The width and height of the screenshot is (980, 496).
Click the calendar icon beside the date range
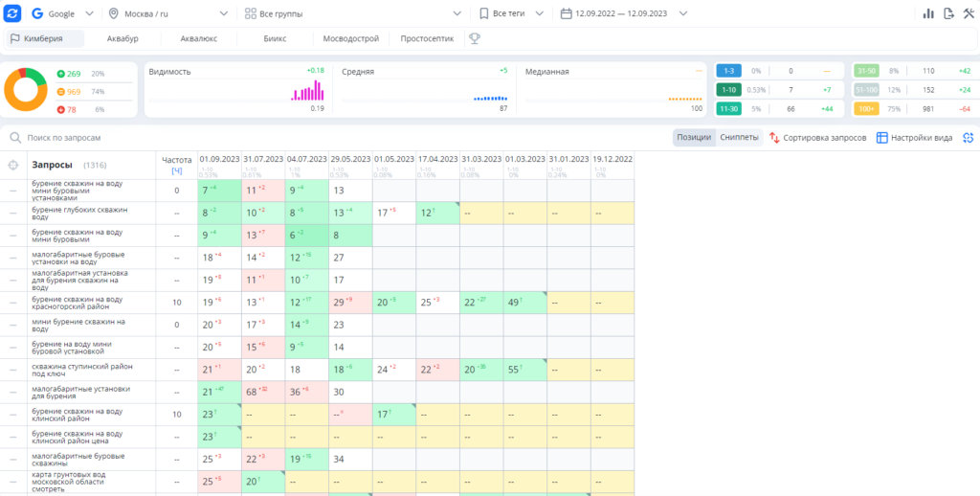[x=567, y=13]
